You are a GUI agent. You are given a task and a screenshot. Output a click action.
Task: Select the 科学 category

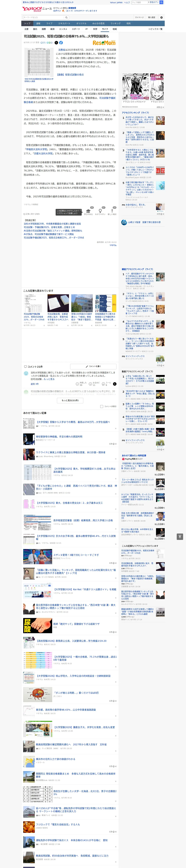(95, 29)
